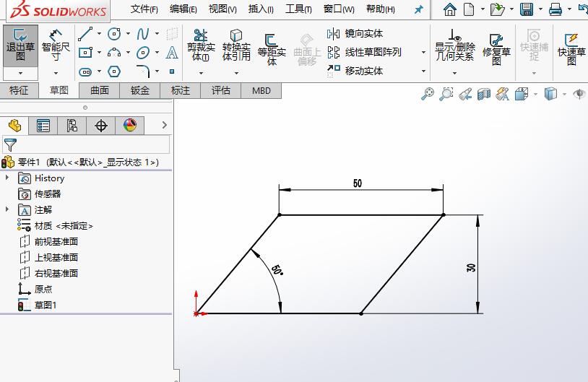588x382 pixels.
Task: Pin the menu bar with pushpin
Action: pyautogui.click(x=418, y=9)
